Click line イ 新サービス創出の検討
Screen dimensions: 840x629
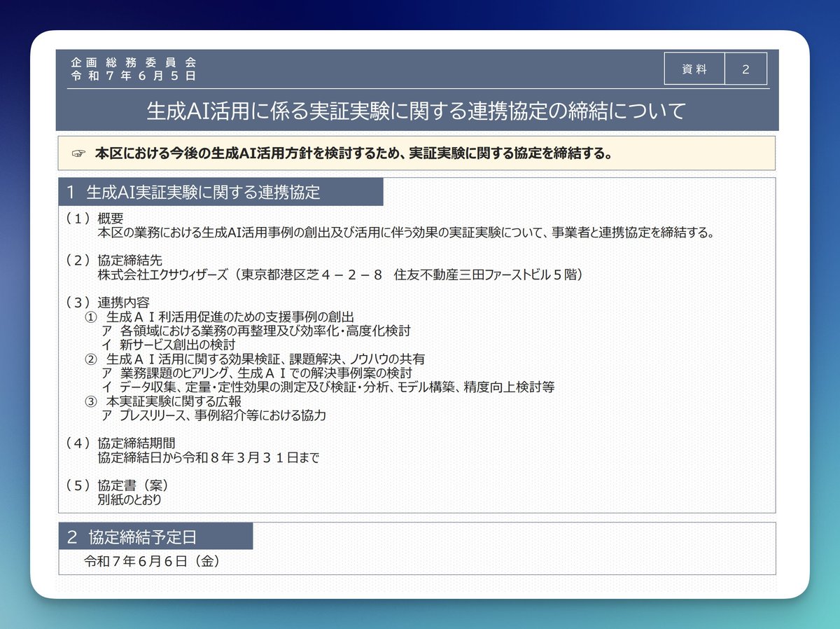(x=169, y=344)
